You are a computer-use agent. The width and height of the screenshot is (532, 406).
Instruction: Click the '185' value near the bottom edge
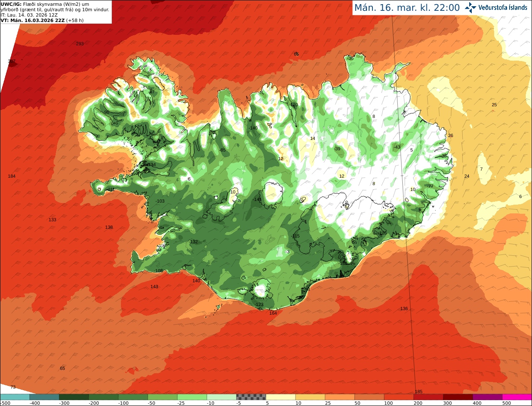419,392
